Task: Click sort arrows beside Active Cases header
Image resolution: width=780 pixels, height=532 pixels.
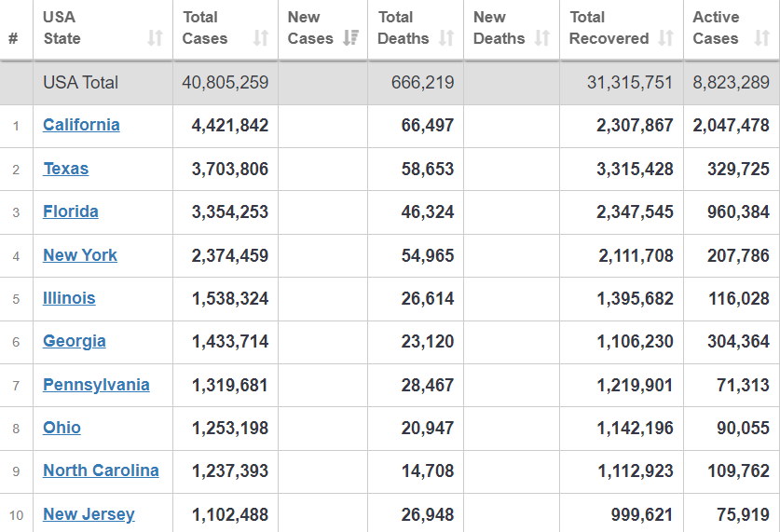Action: pyautogui.click(x=761, y=38)
